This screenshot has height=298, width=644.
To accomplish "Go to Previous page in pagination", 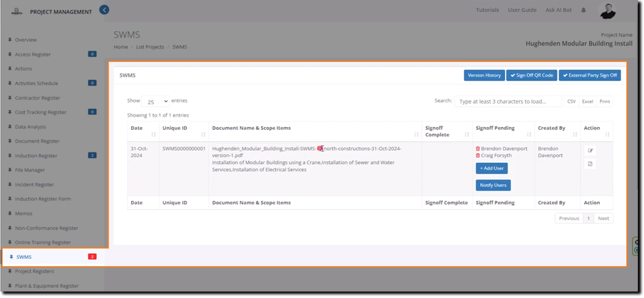I will point(569,218).
